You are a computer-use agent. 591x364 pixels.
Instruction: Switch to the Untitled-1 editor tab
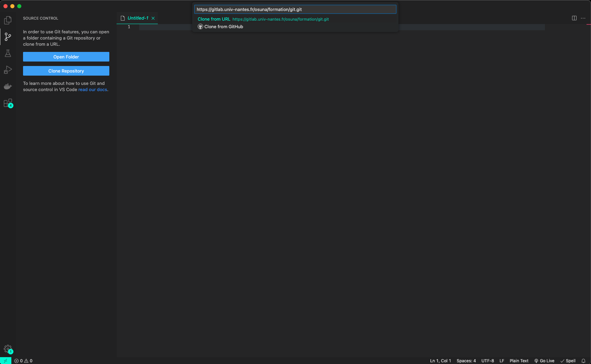point(138,18)
